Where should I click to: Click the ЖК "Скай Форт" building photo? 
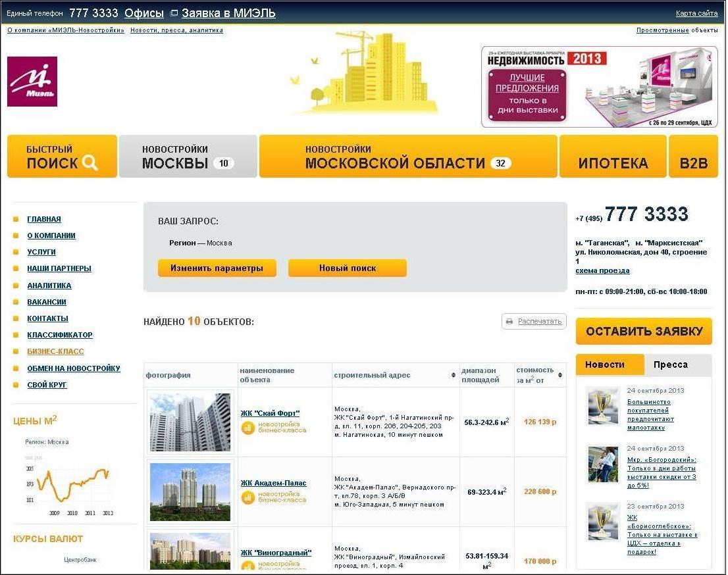pos(190,422)
